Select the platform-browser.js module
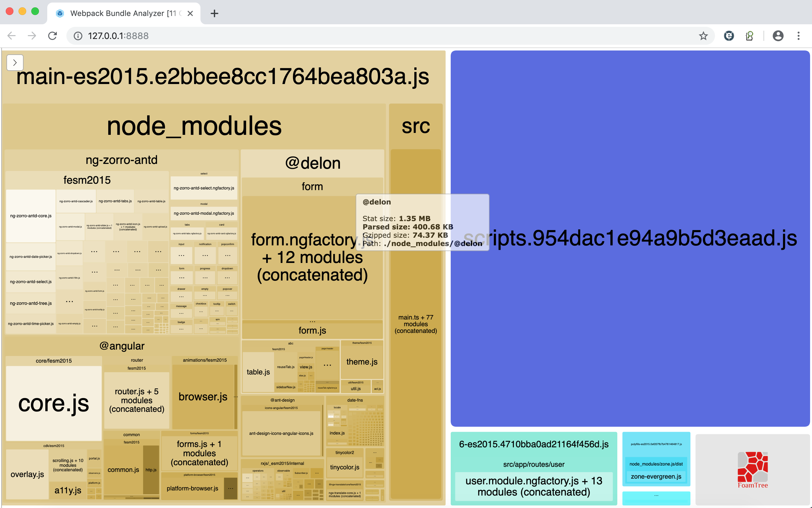The height and width of the screenshot is (508, 812). coord(192,489)
